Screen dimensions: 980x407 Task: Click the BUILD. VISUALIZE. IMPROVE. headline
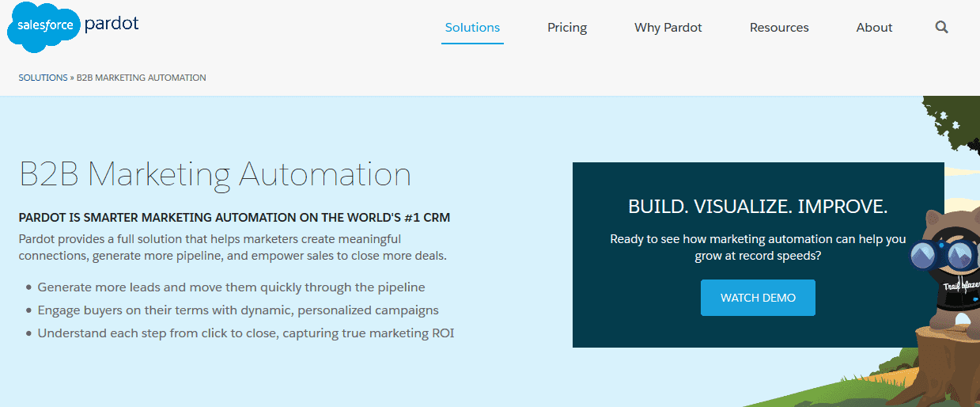click(x=758, y=207)
